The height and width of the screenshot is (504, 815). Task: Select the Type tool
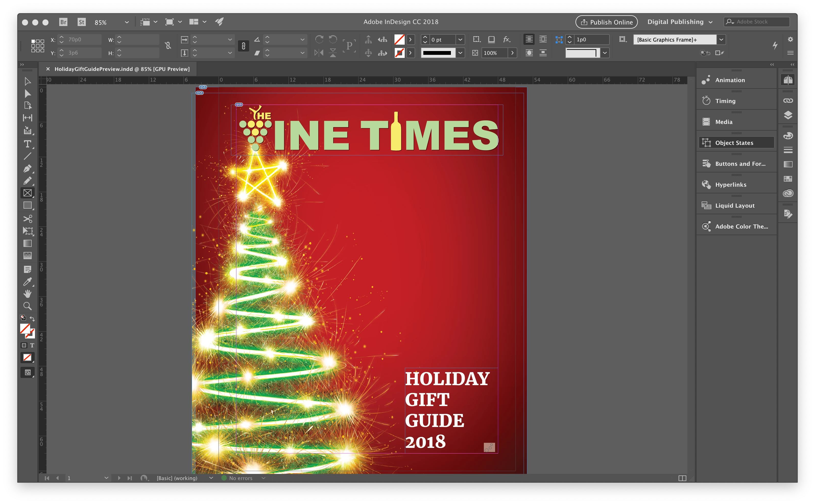click(x=27, y=144)
